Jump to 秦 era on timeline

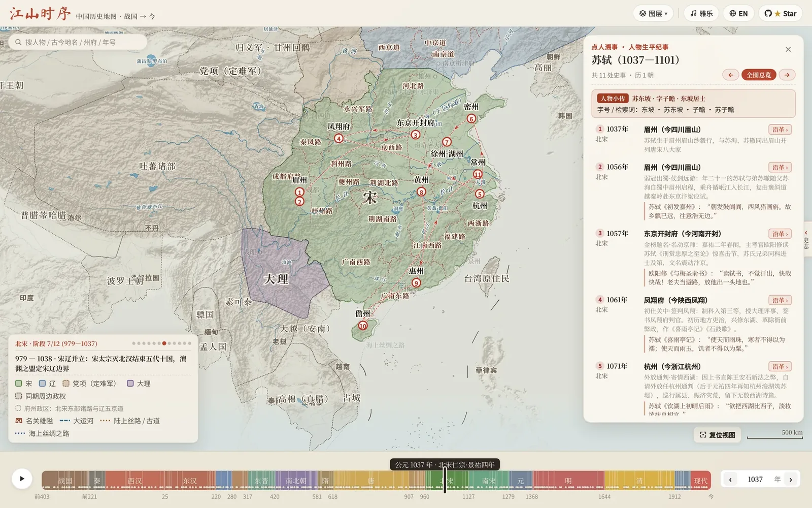(97, 481)
